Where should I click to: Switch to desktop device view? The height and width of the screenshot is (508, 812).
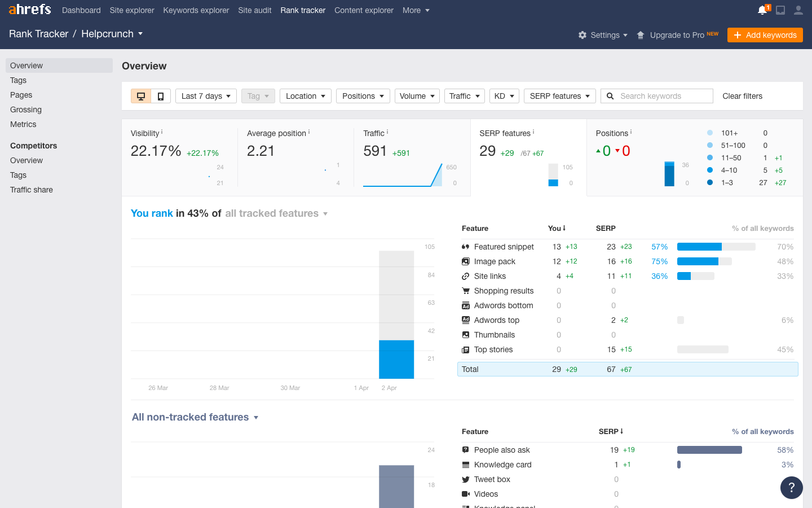tap(141, 96)
